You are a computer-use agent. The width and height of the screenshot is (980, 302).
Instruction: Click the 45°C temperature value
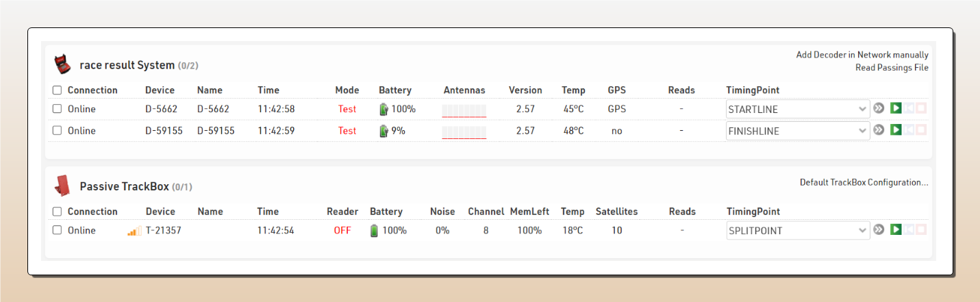click(573, 109)
